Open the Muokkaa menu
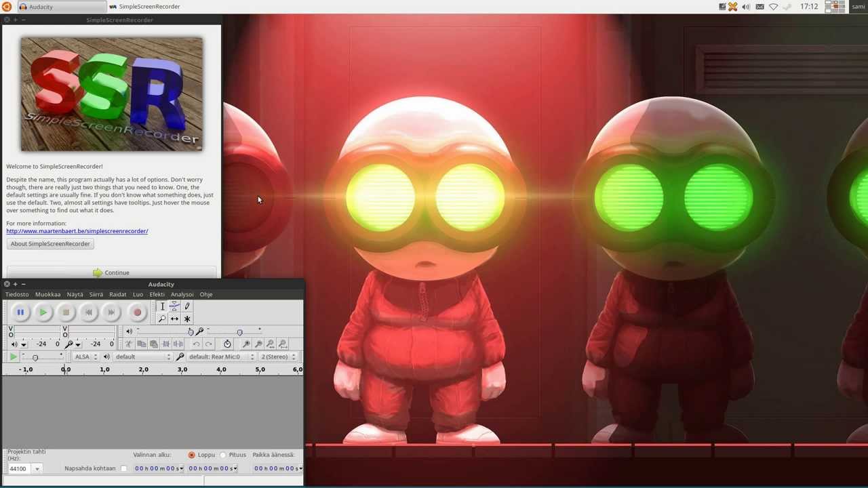The width and height of the screenshot is (868, 488). (47, 294)
